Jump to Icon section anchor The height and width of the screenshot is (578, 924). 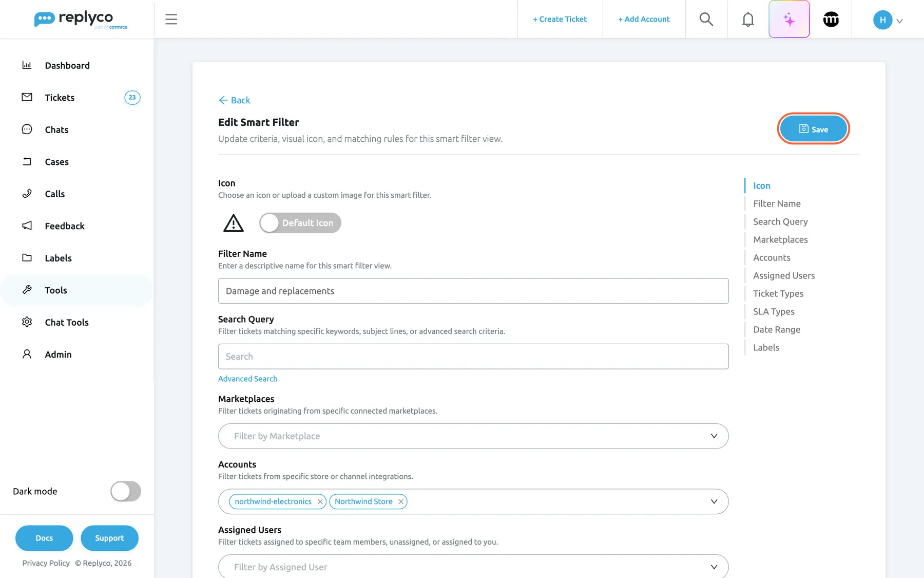[x=762, y=186]
